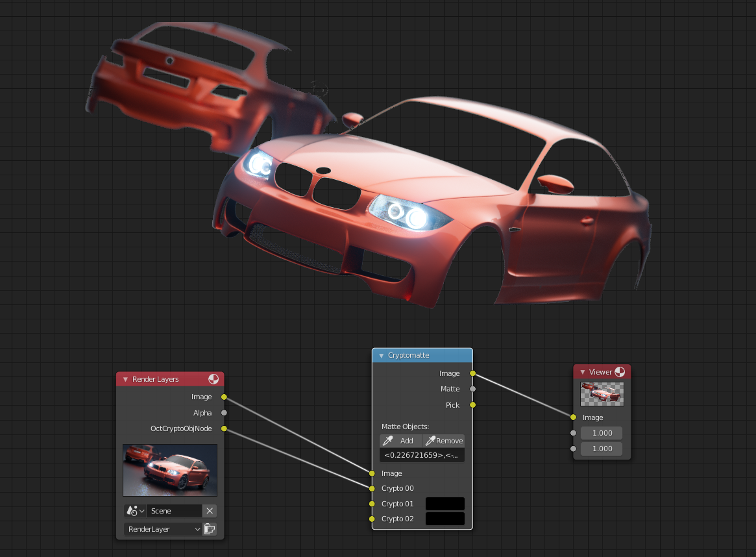Collapse the Render Layers node triangle

(125, 380)
